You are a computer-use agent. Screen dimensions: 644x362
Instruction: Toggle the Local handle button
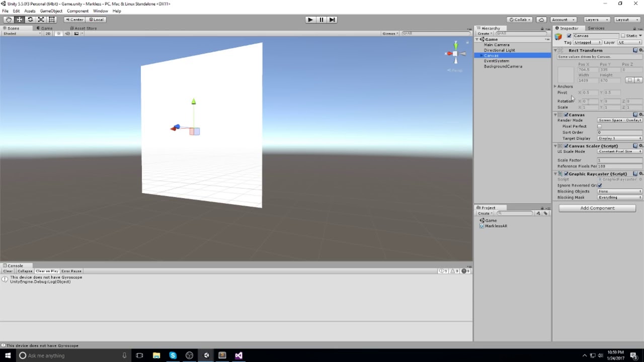(95, 20)
